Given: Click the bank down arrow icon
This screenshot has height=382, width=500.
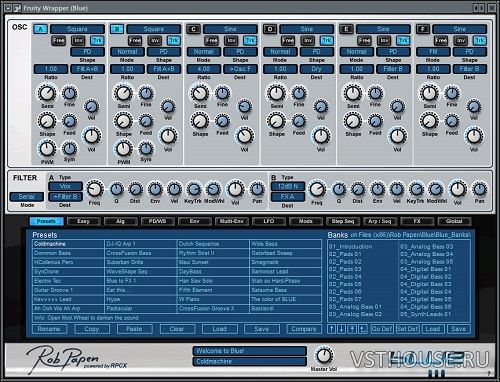Looking at the screenshot, I should point(342,329).
